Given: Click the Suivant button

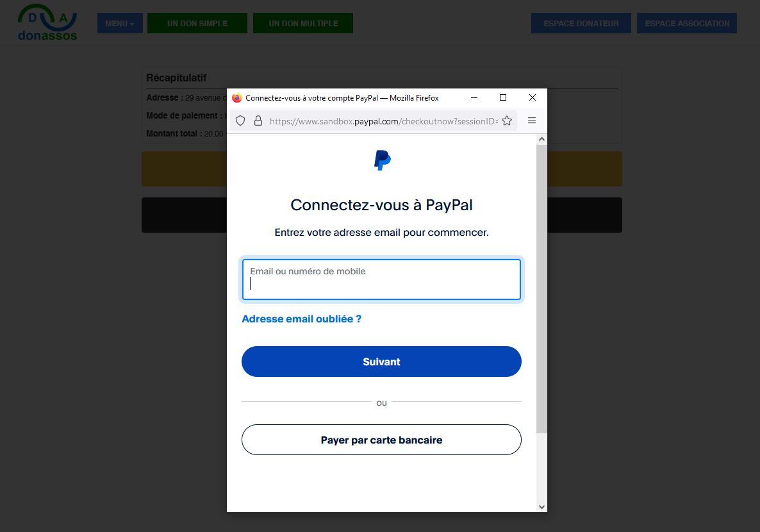Looking at the screenshot, I should pyautogui.click(x=381, y=362).
